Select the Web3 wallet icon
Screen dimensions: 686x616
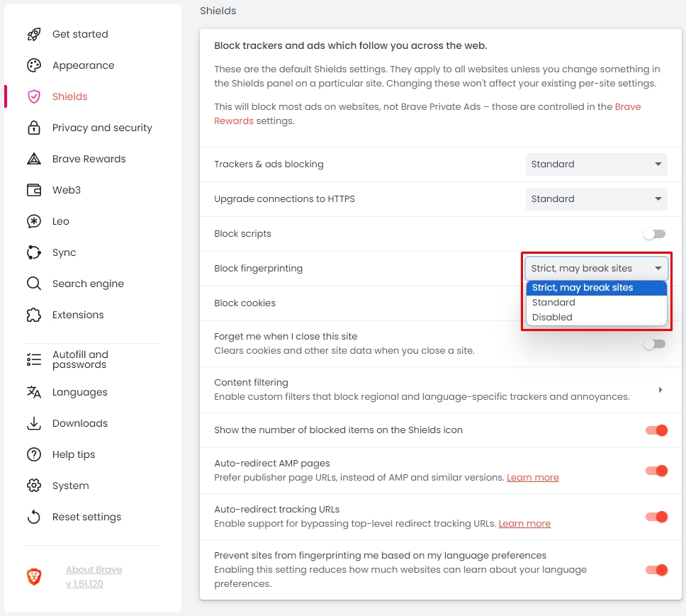coord(33,190)
